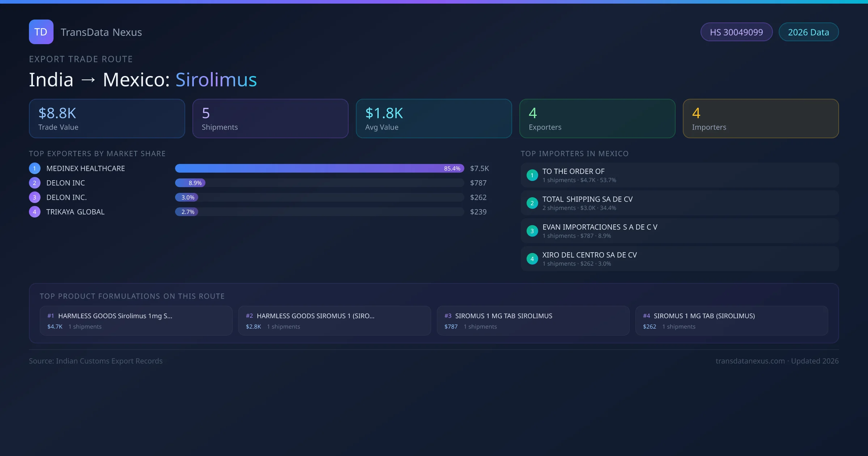Click green badge 4 for XIRO DEL CENTRO
This screenshot has height=456, width=868.
tap(532, 259)
